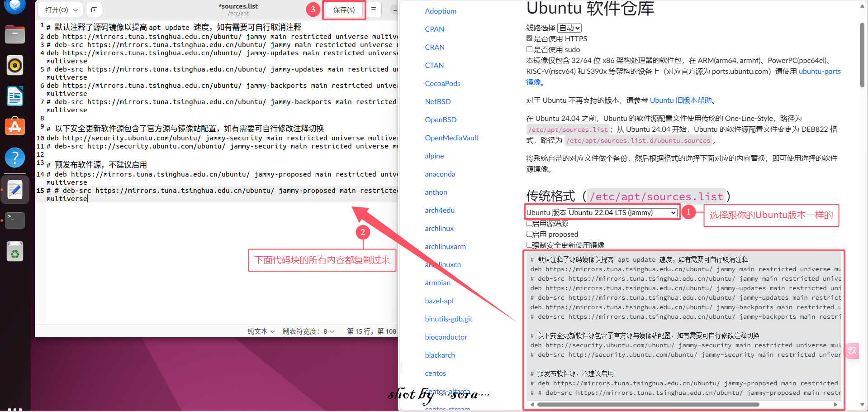Open the CPAN mirror link
This screenshot has height=412, width=868.
click(x=434, y=29)
